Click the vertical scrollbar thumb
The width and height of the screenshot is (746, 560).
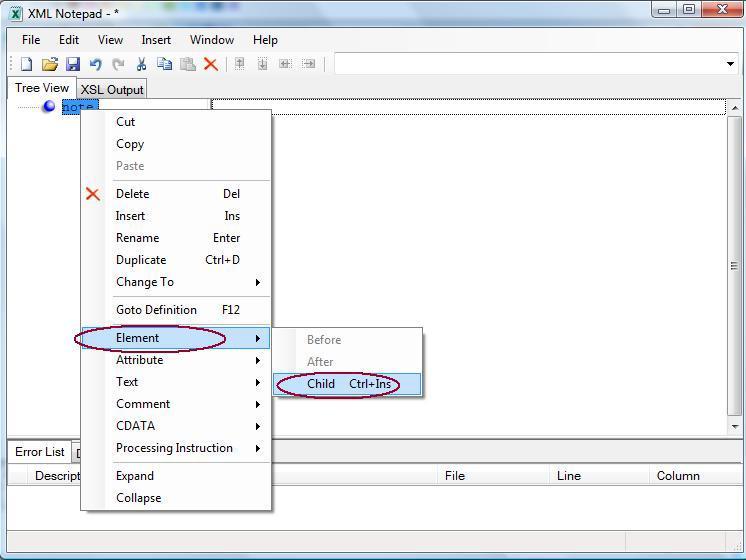735,265
